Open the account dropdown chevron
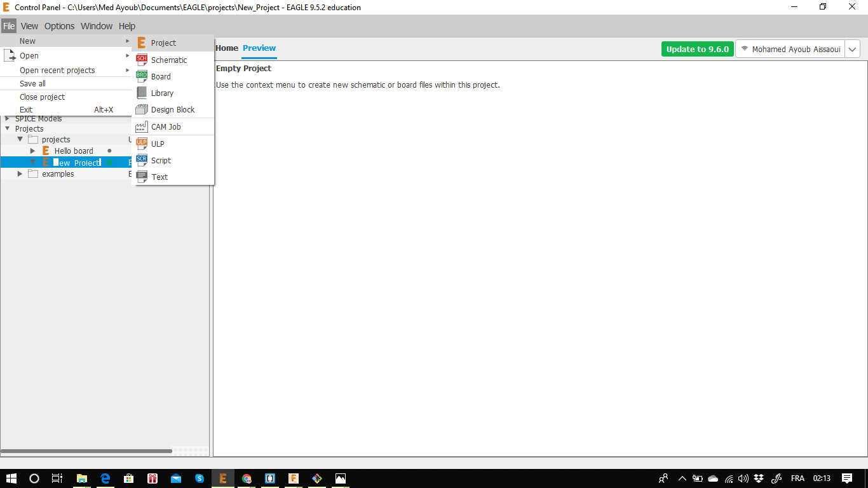 point(852,49)
